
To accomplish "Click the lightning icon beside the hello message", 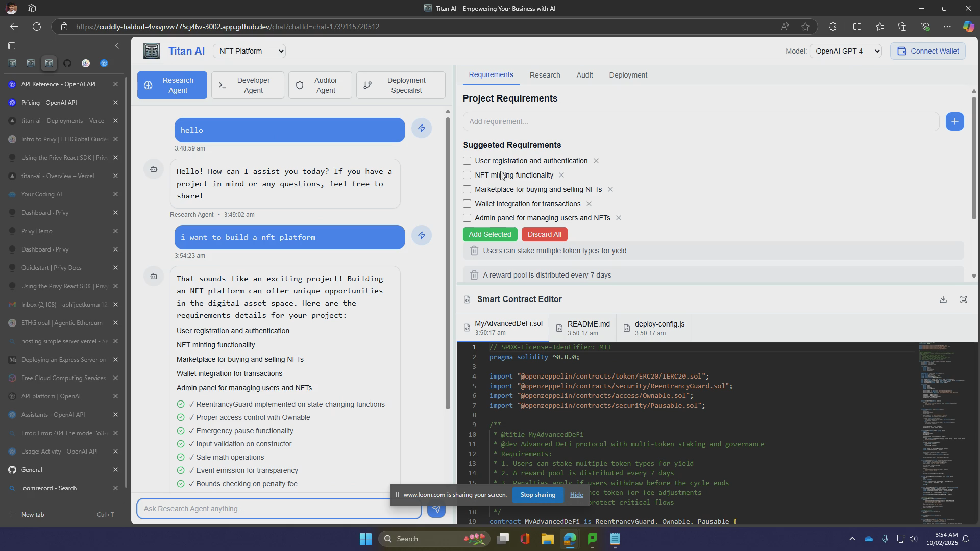I will tap(422, 129).
